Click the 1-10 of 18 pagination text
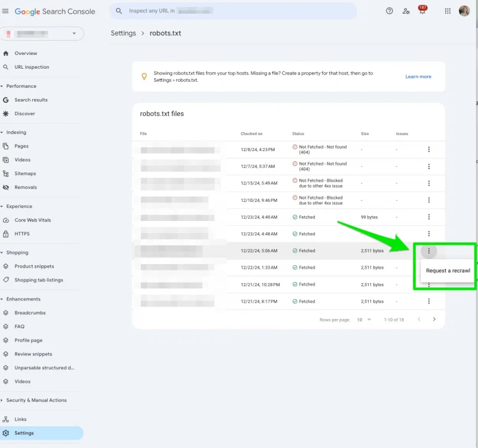478x448 pixels. [x=394, y=320]
